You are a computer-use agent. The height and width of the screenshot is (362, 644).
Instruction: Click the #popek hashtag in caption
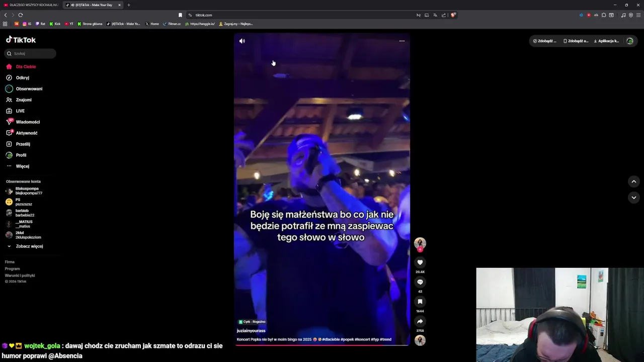pos(347,339)
